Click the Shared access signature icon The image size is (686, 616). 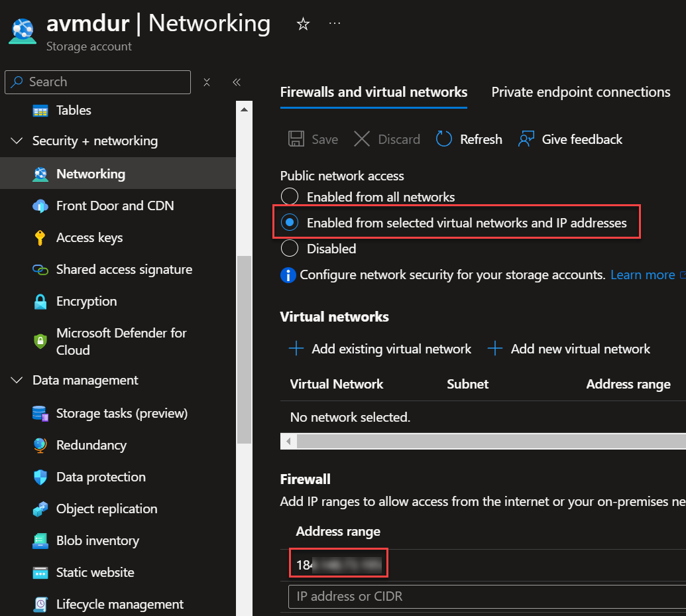pos(40,270)
